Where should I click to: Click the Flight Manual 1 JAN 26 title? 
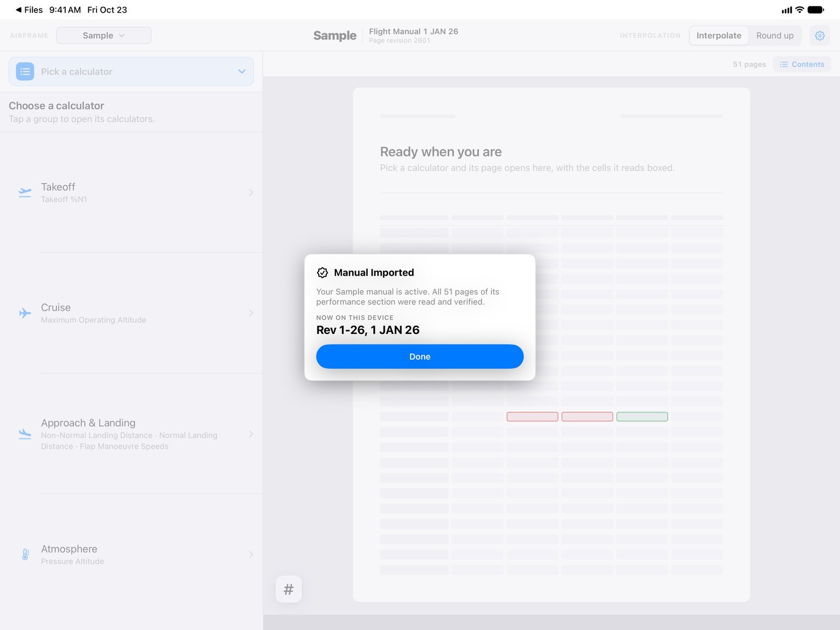click(x=414, y=31)
